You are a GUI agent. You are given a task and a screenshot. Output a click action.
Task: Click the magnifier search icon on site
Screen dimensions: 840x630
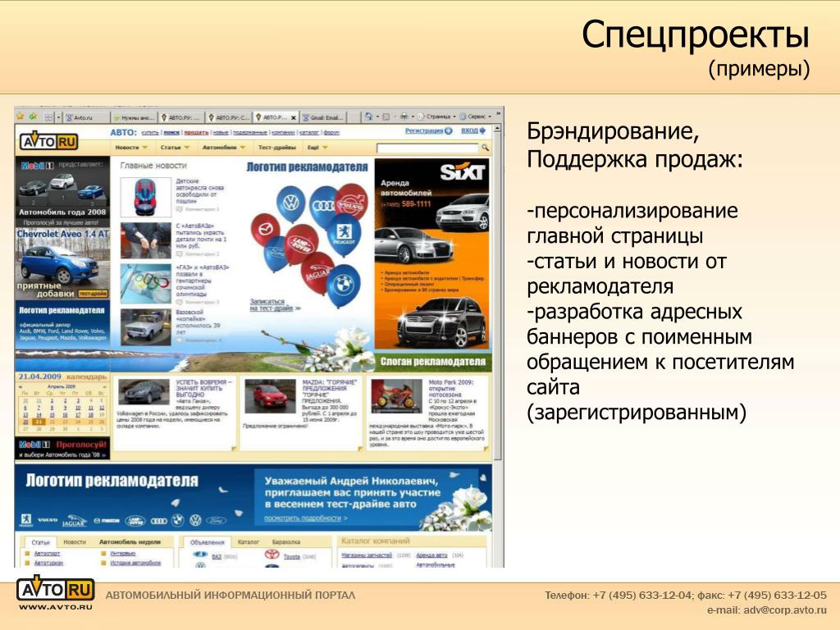point(485,148)
